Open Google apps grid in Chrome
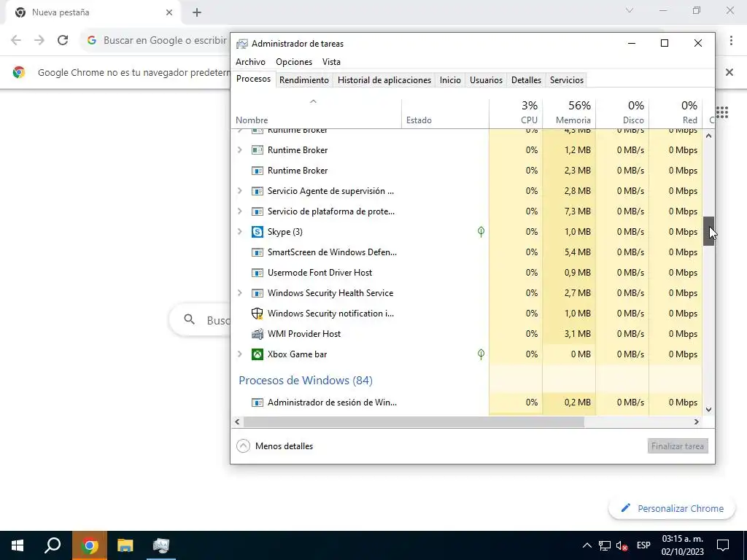 coord(721,112)
